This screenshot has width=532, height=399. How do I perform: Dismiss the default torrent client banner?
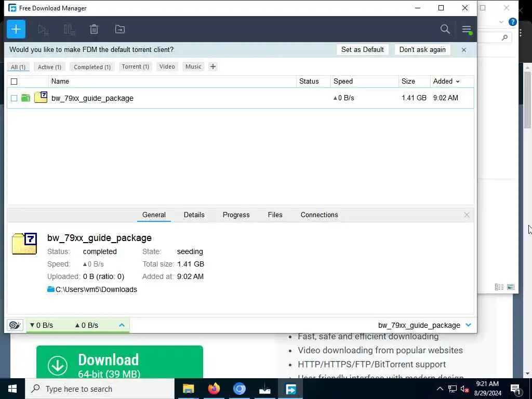(x=464, y=50)
